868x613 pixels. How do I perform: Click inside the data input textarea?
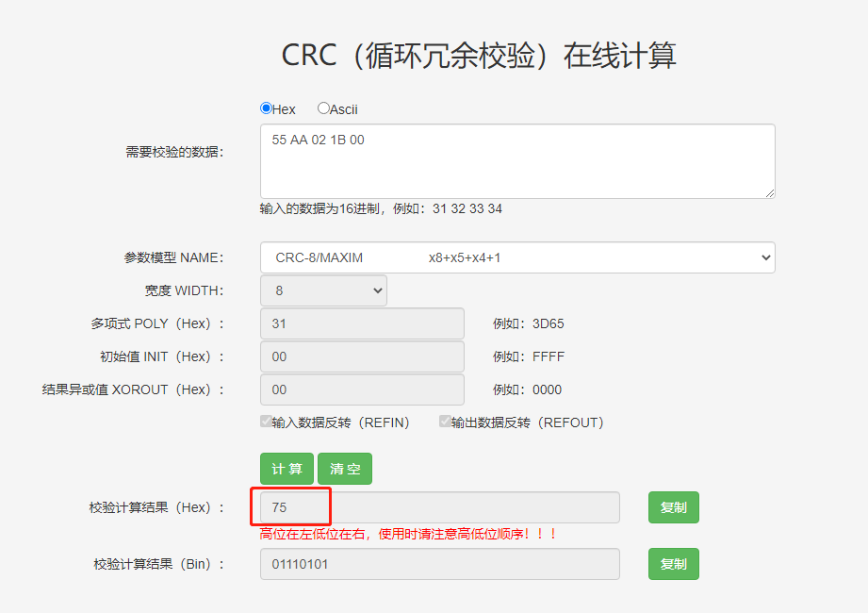(x=516, y=160)
